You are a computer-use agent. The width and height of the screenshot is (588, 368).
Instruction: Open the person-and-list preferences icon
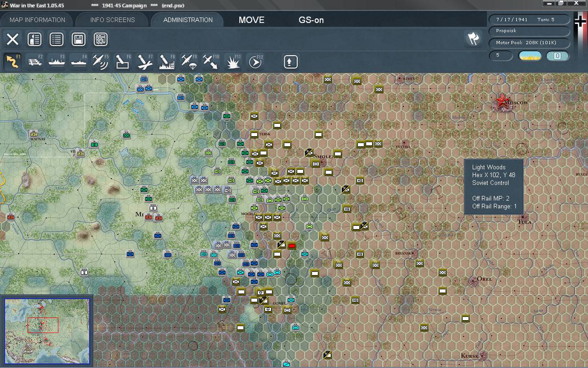click(x=34, y=39)
